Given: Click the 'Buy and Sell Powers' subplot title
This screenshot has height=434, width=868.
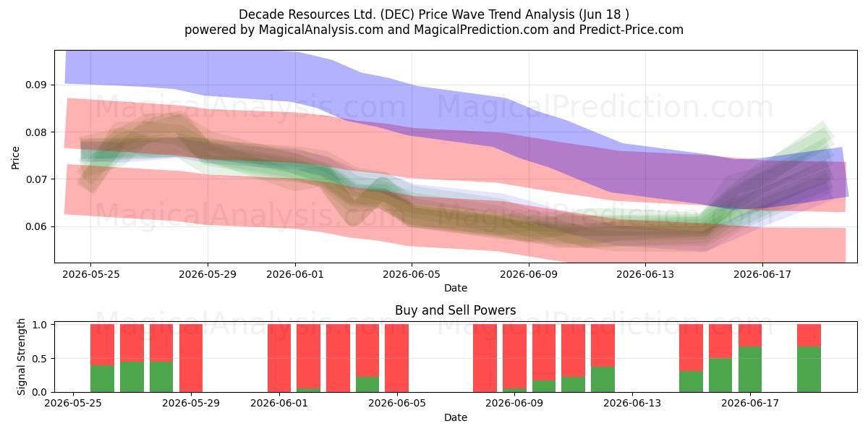Looking at the screenshot, I should click(x=456, y=310).
